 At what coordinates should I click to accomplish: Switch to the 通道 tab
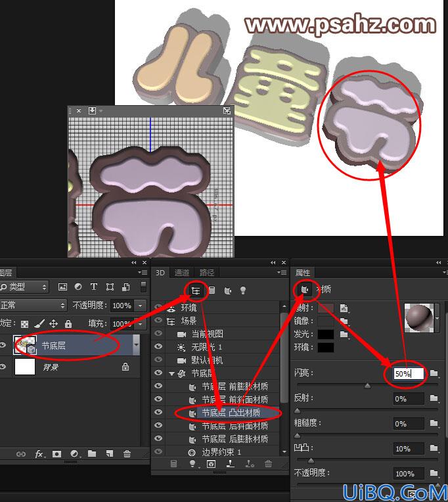coord(182,273)
